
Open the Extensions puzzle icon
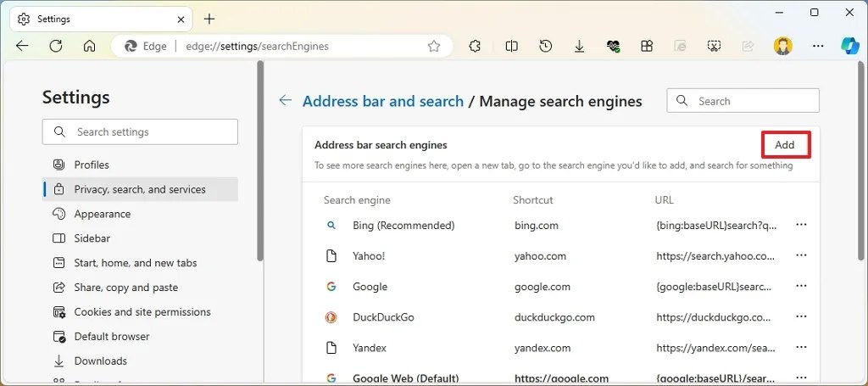[475, 47]
